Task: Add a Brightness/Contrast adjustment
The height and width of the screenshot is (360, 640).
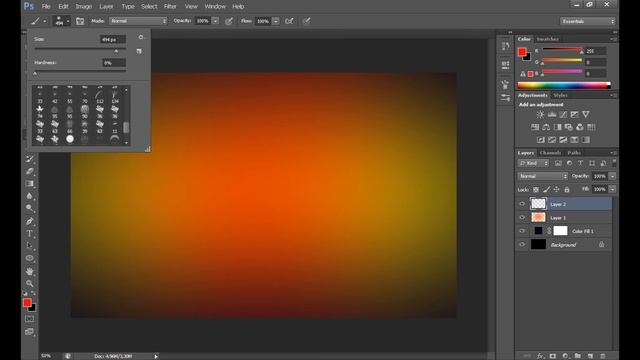Action: (x=540, y=115)
